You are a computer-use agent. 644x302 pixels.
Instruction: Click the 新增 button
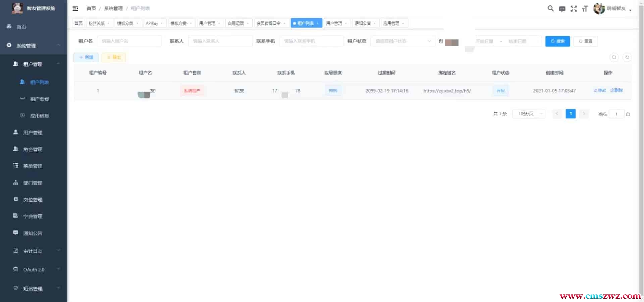[x=86, y=57]
